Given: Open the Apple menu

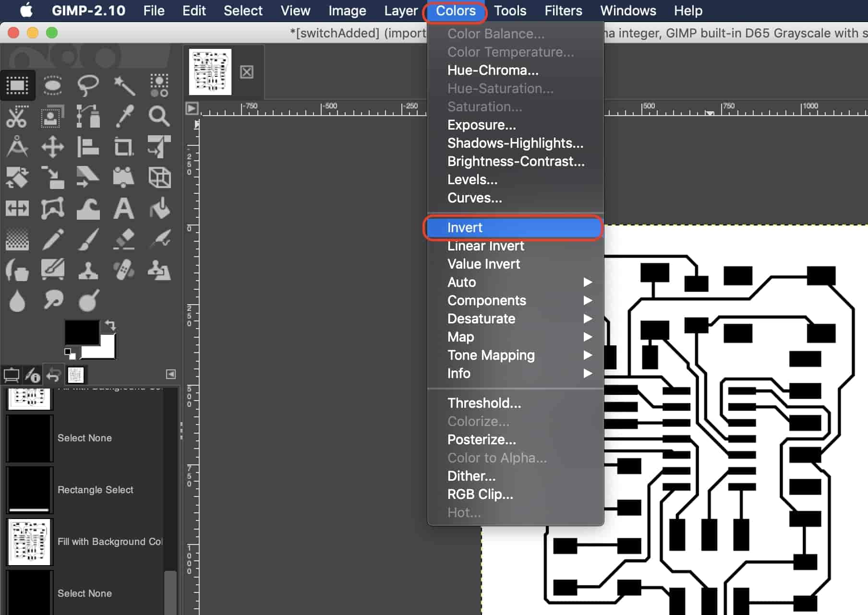Looking at the screenshot, I should point(26,10).
